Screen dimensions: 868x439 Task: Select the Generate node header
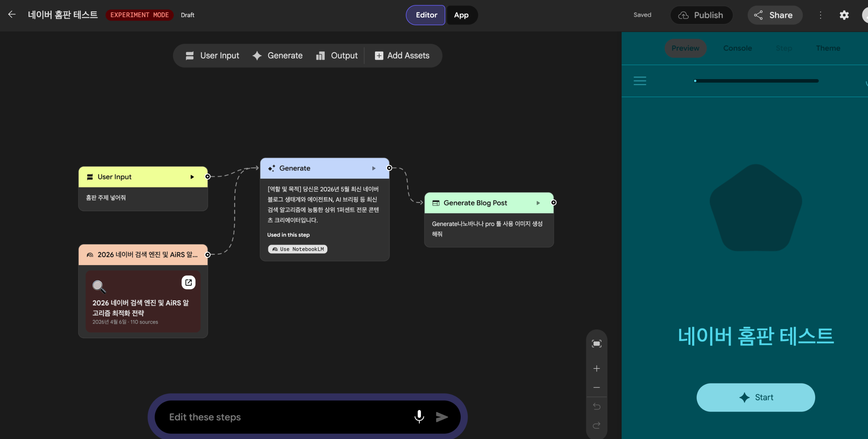pos(325,168)
